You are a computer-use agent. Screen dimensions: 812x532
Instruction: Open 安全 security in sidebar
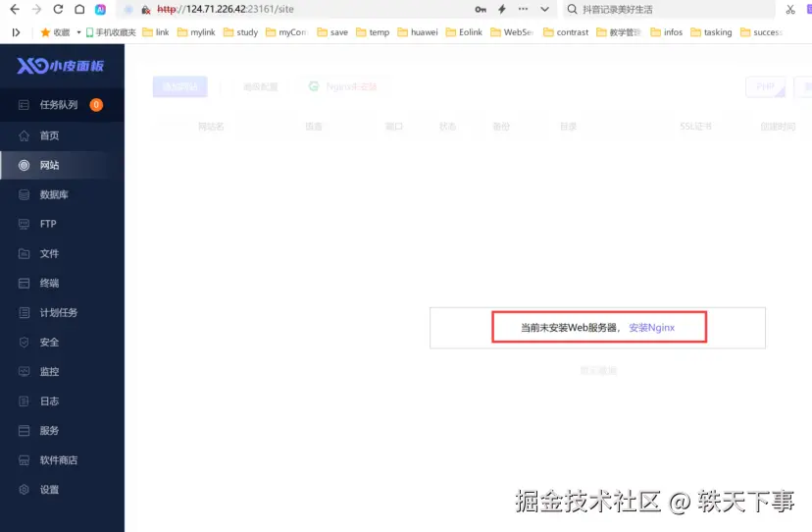coord(62,343)
